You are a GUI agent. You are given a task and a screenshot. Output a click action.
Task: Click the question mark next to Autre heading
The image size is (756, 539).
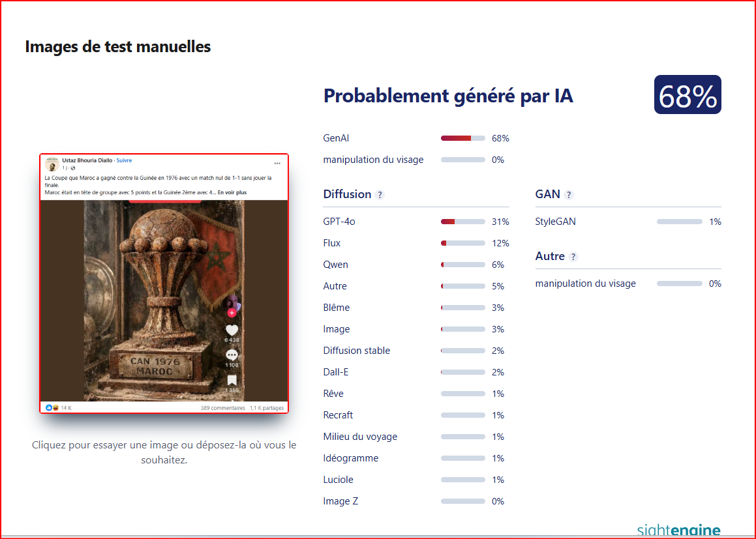click(573, 257)
